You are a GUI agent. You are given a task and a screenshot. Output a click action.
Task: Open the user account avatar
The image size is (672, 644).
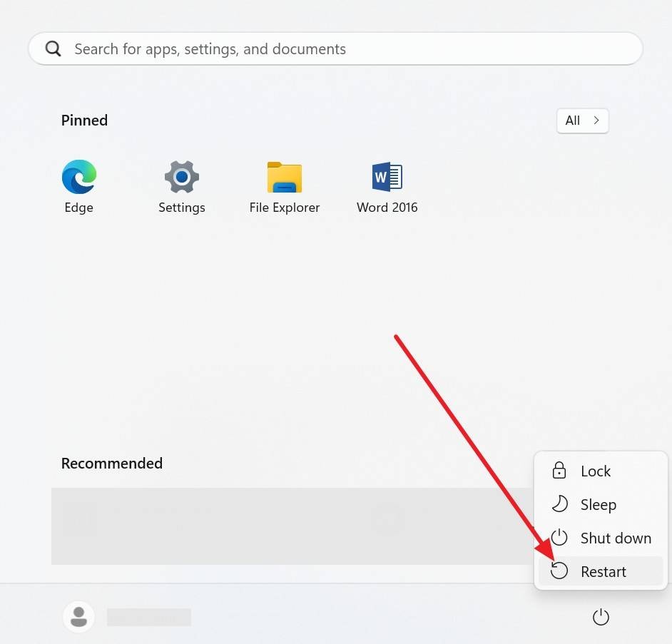tap(79, 617)
